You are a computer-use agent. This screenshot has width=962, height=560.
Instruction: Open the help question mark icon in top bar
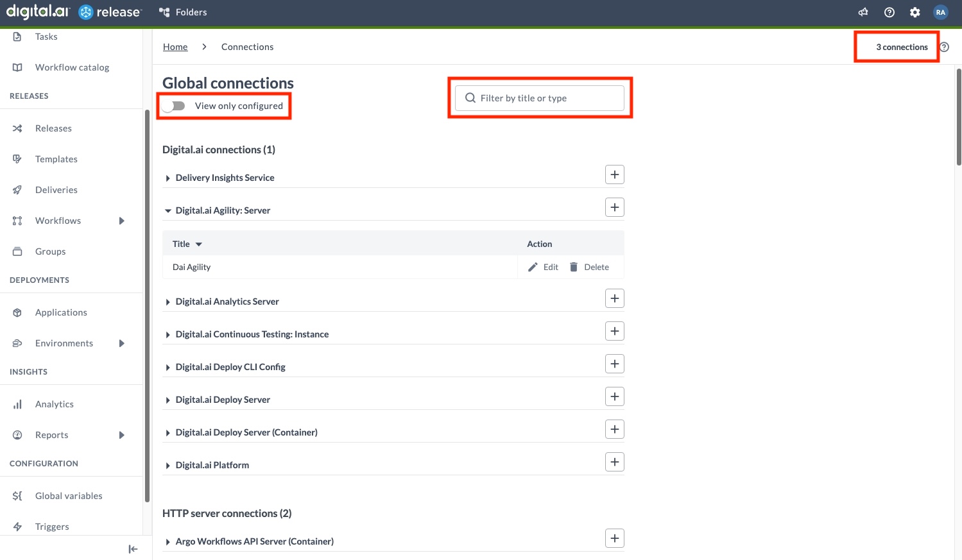889,12
